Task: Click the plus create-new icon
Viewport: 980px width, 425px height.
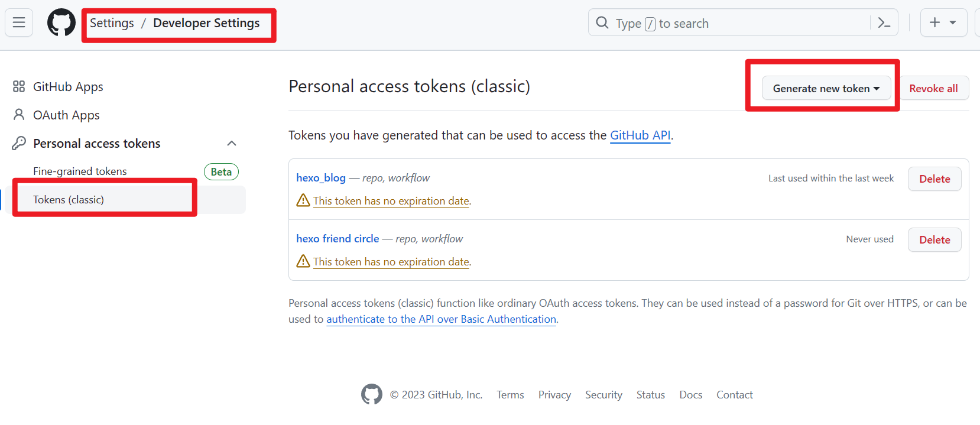Action: pyautogui.click(x=935, y=22)
